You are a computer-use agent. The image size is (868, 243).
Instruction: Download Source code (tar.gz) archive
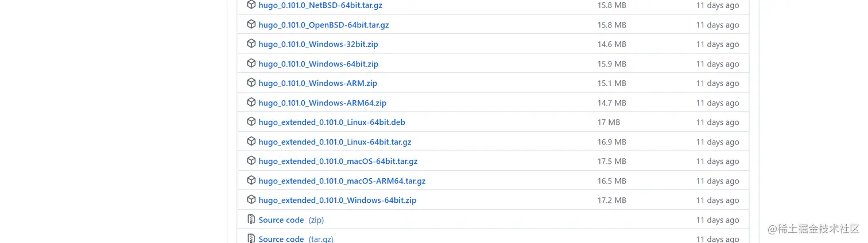[x=296, y=238]
